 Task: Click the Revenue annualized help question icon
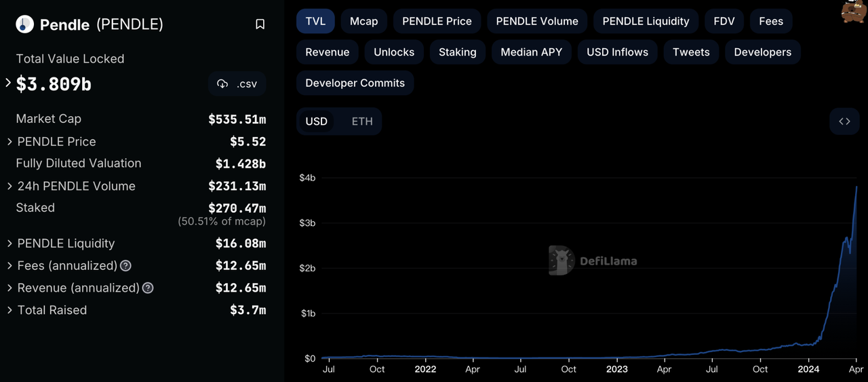(148, 288)
